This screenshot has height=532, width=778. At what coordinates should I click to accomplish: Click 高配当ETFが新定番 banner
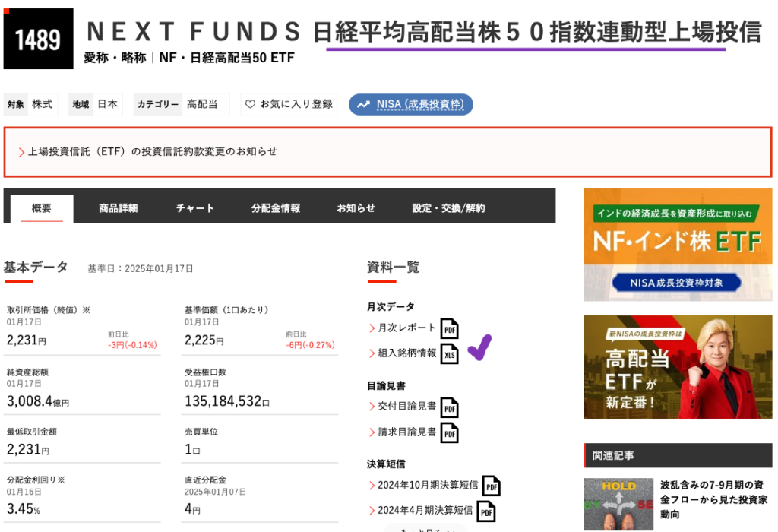pyautogui.click(x=678, y=367)
